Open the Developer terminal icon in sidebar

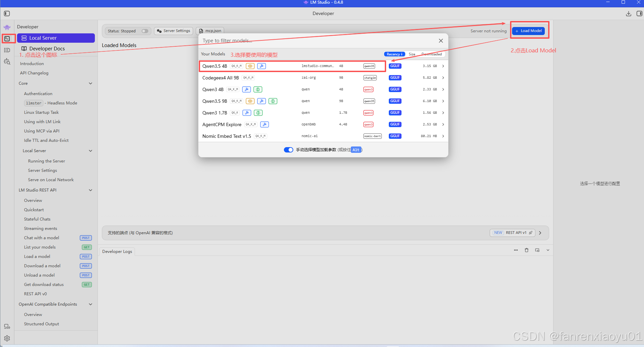point(7,38)
